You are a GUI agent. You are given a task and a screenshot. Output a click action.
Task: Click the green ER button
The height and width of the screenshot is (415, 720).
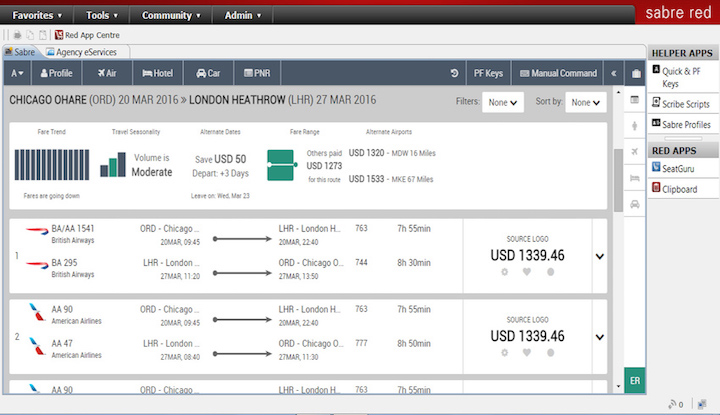(x=635, y=381)
